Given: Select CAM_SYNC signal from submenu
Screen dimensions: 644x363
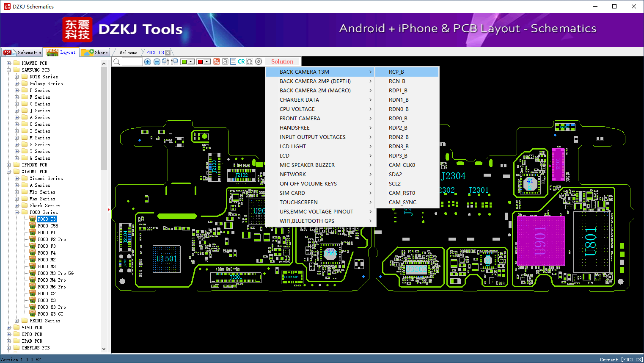Looking at the screenshot, I should (407, 202).
